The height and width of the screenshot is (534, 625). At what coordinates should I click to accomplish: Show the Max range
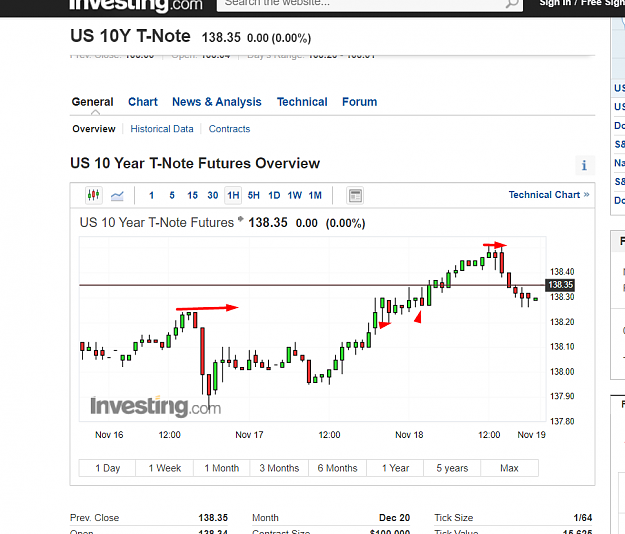(x=509, y=468)
